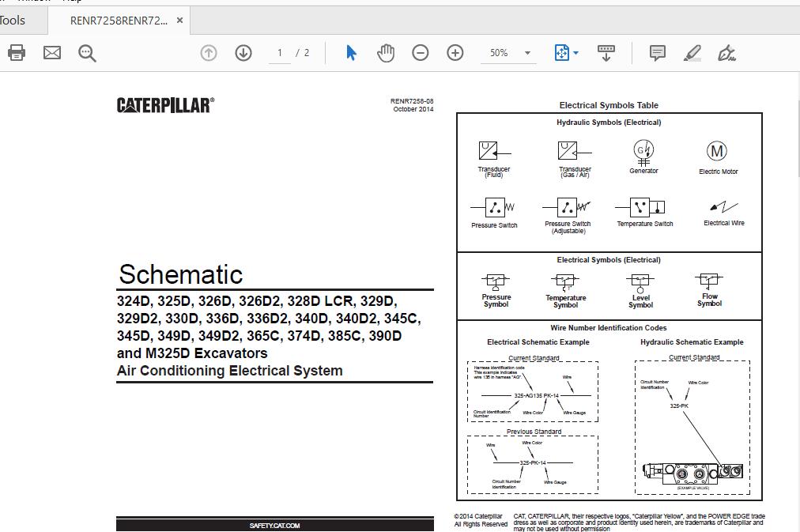Click 'Electrical Schematic Example' heading

pyautogui.click(x=538, y=342)
